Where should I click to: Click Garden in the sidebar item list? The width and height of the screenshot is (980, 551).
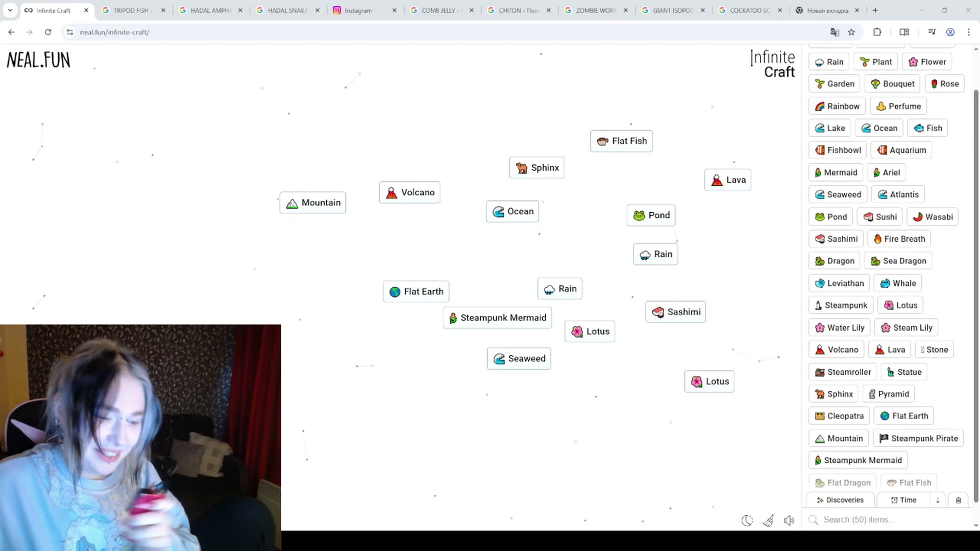(835, 84)
